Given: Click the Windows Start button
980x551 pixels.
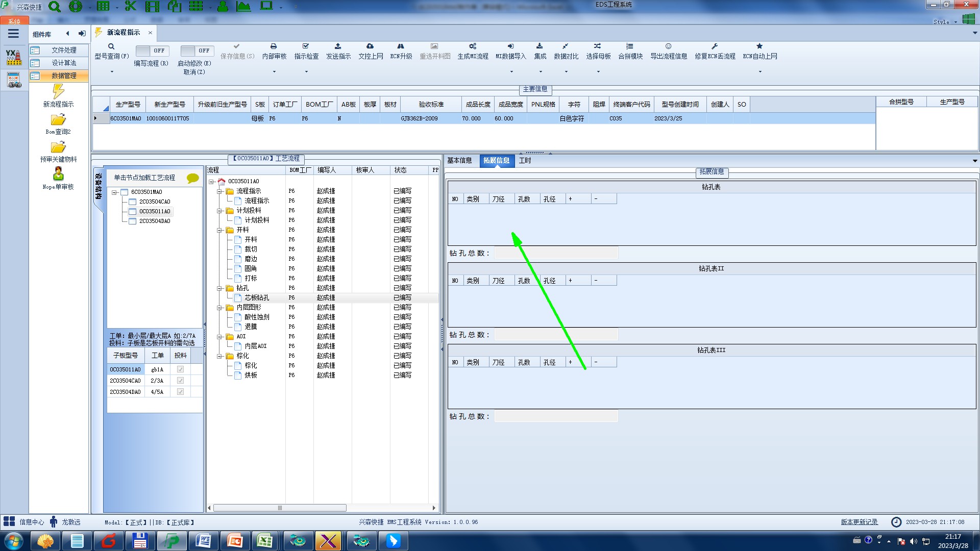Looking at the screenshot, I should click(x=14, y=541).
